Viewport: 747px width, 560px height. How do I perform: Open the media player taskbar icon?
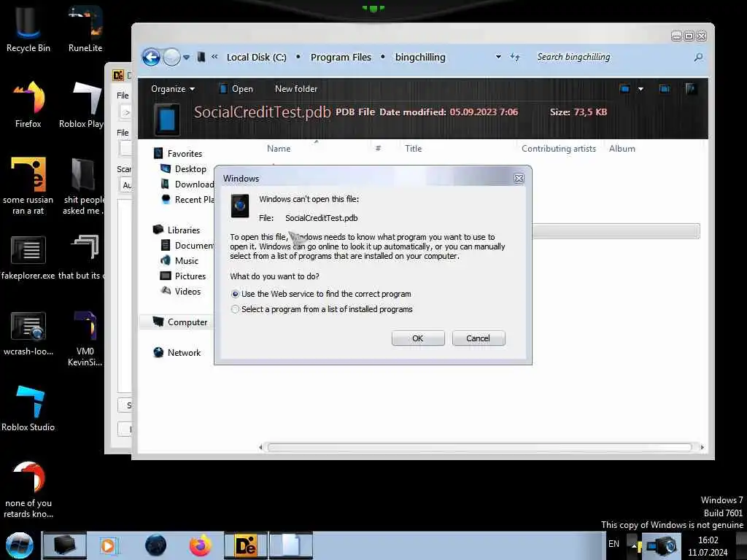108,545
